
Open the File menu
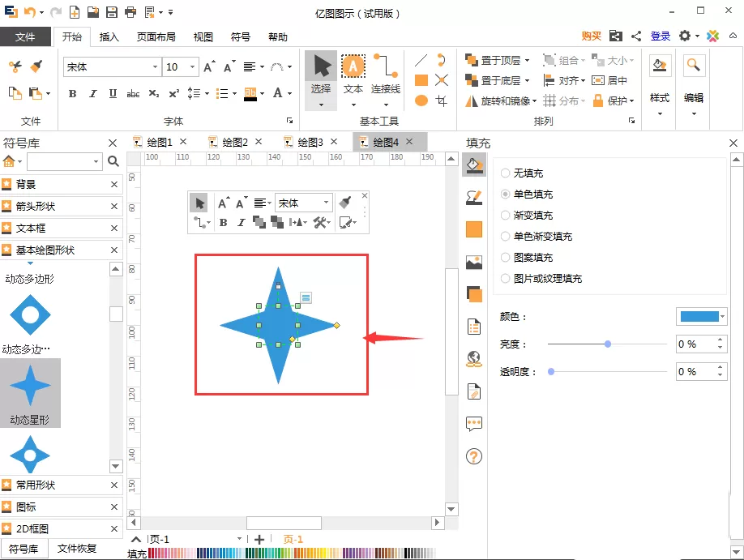click(x=25, y=36)
